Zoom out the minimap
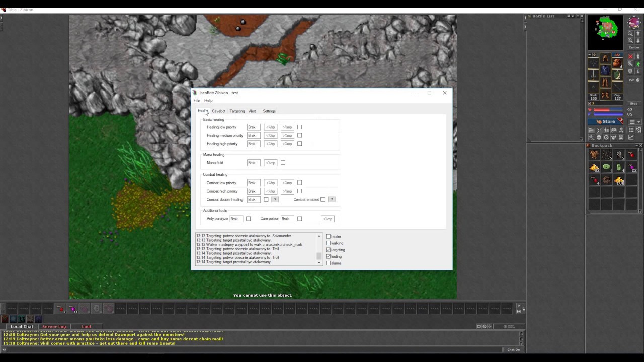 click(630, 34)
